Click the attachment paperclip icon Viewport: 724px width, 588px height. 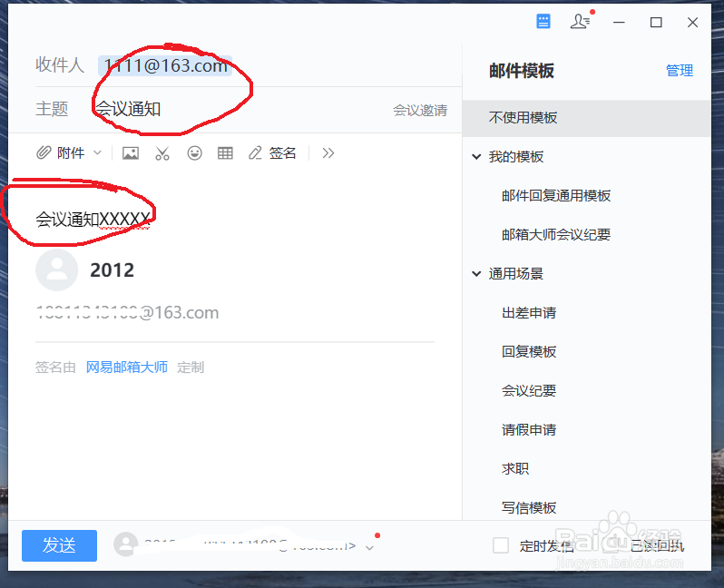[44, 152]
